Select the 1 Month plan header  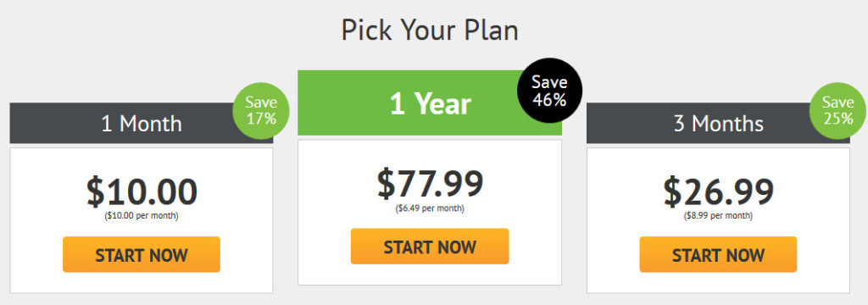(x=142, y=123)
